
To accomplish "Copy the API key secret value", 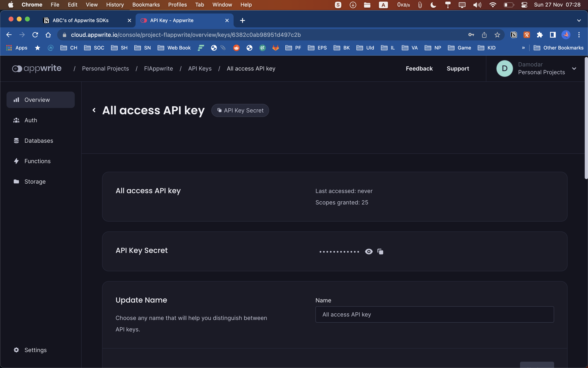I will click(x=380, y=251).
